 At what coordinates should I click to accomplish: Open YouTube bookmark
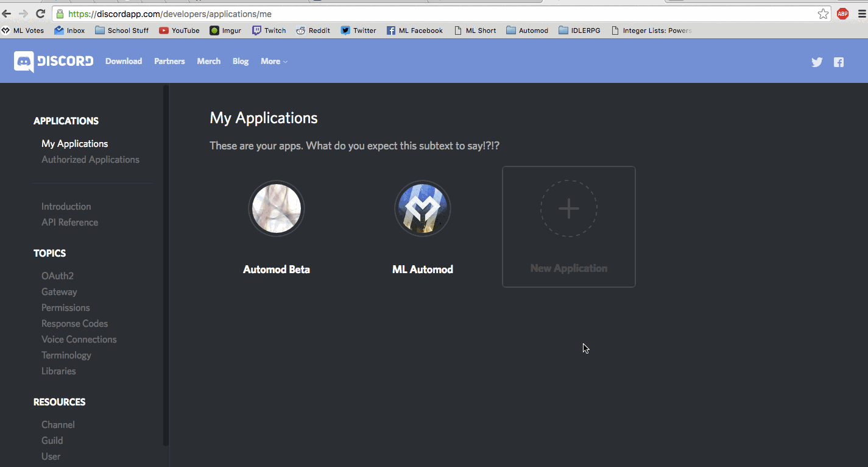(x=179, y=30)
